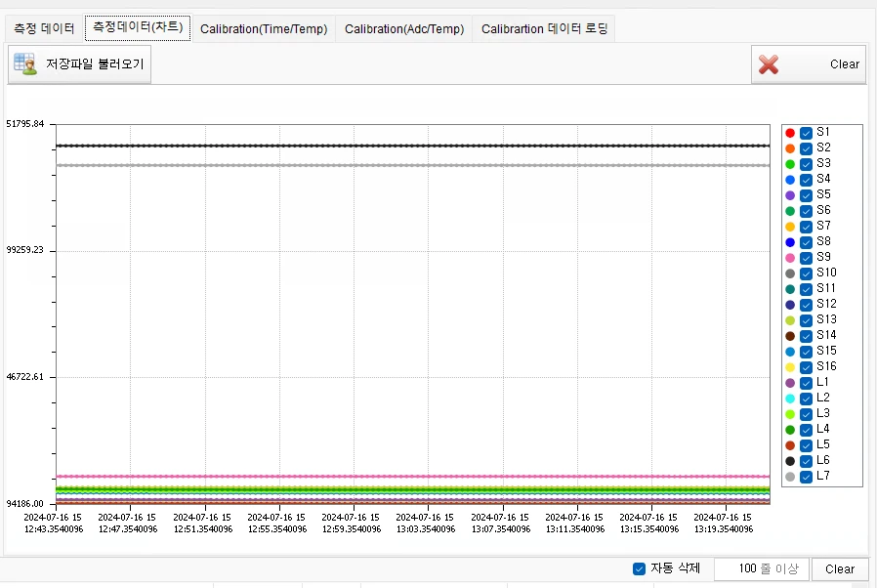Click the black L6 color dot
Screen dimensions: 877x588
pyautogui.click(x=790, y=462)
